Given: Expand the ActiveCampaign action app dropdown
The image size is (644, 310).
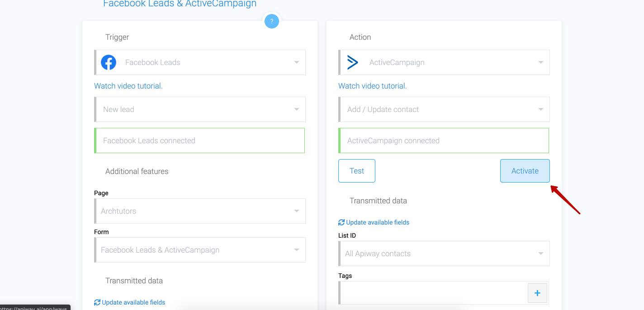Looking at the screenshot, I should (x=444, y=62).
